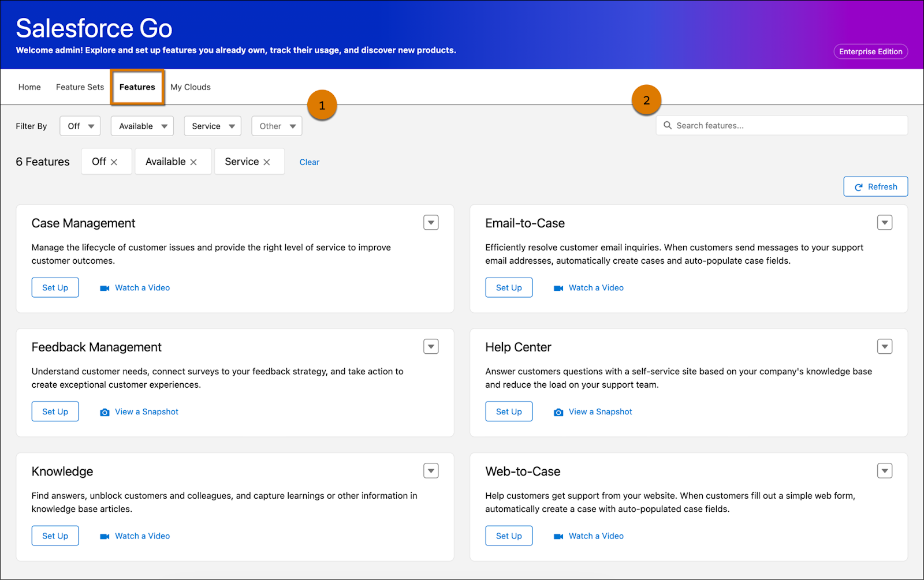View a Snapshot link for Help Center
Screen dimensions: 924x580
point(601,411)
